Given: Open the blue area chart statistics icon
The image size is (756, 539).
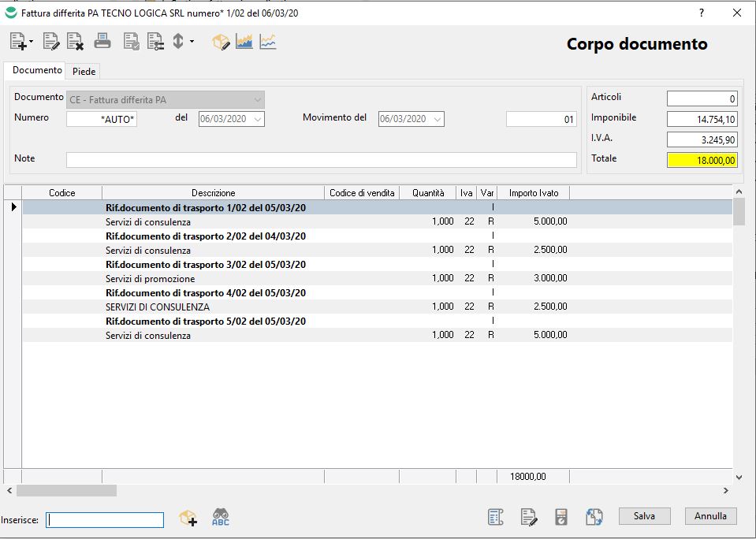Looking at the screenshot, I should (244, 42).
